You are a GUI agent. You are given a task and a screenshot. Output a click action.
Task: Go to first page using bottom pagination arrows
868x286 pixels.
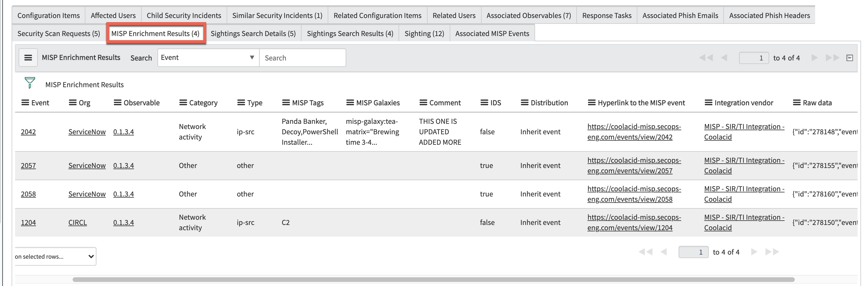point(645,252)
